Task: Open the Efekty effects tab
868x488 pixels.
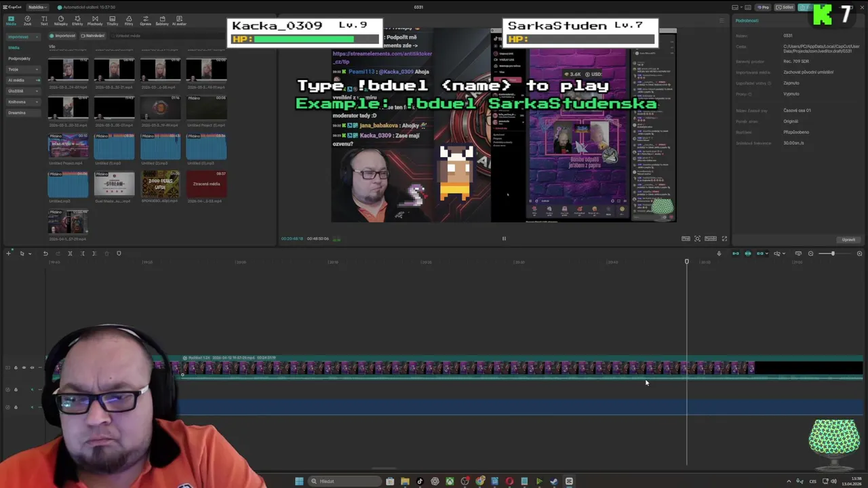Action: (x=77, y=20)
